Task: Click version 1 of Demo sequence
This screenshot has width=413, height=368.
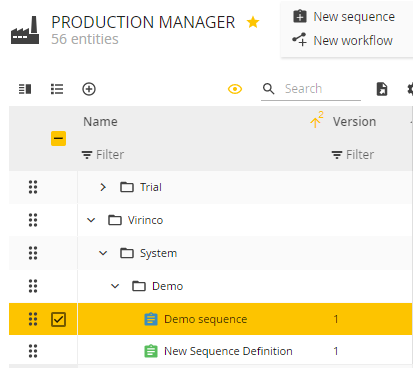Action: tap(336, 319)
